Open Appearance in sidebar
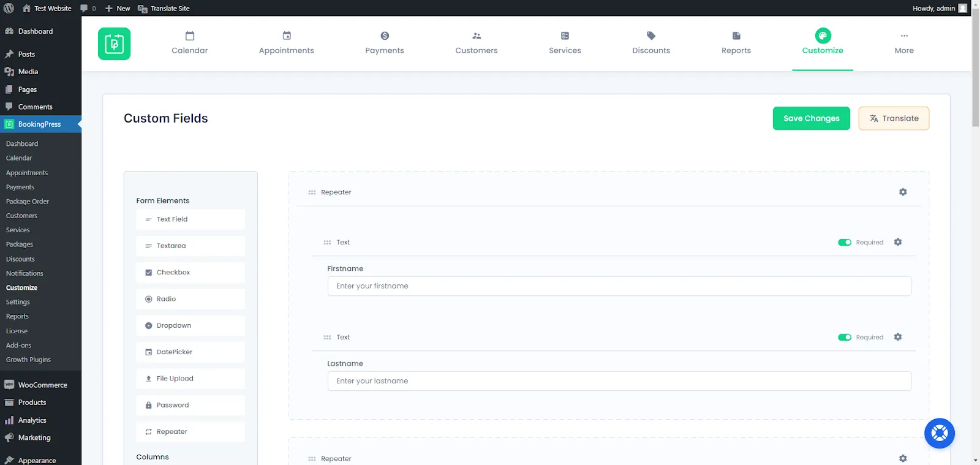The width and height of the screenshot is (980, 465). click(40, 460)
